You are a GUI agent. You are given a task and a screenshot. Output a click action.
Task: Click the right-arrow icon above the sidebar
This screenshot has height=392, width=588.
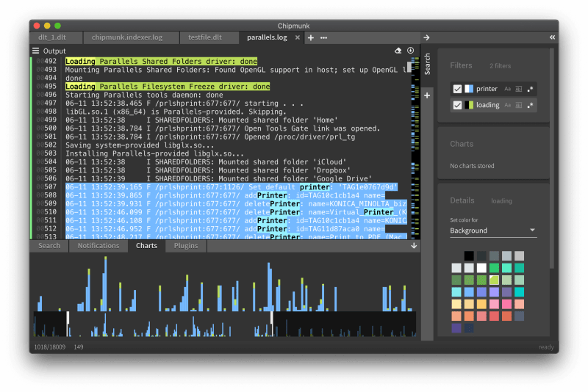(426, 37)
